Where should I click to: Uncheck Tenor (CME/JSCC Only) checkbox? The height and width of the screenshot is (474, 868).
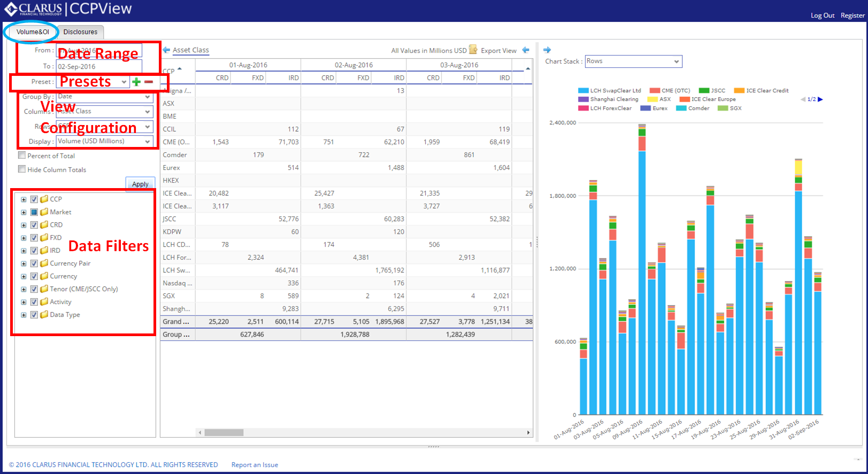pos(34,289)
